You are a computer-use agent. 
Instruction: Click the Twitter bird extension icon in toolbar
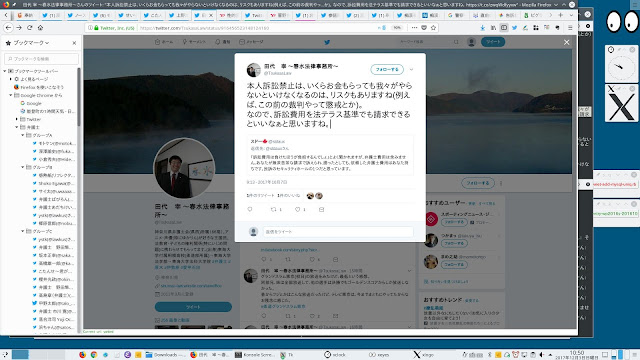point(514,28)
